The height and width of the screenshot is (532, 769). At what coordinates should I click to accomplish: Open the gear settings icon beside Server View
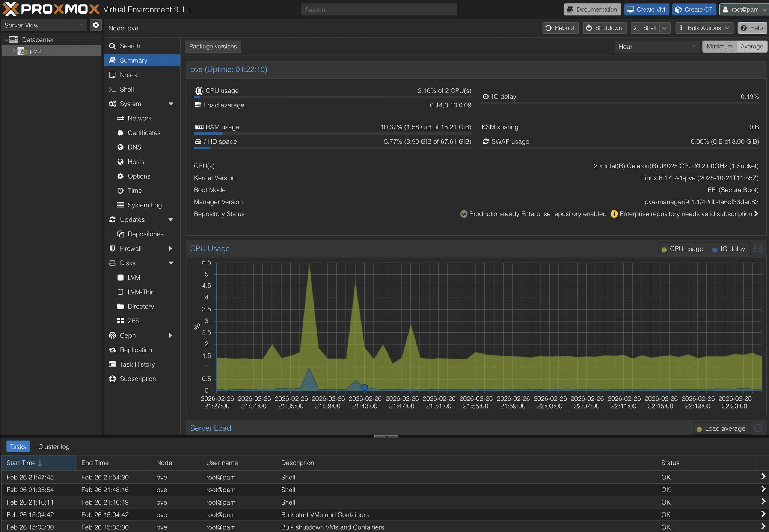click(96, 25)
